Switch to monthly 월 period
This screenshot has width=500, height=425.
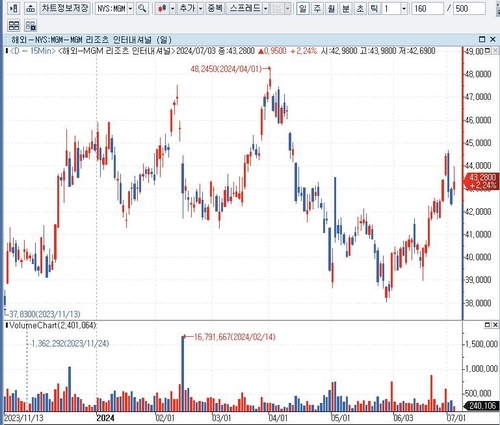coord(331,8)
